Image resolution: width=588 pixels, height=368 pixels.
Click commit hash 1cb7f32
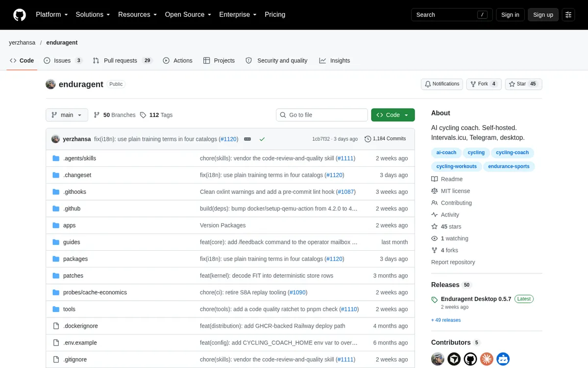coord(321,139)
